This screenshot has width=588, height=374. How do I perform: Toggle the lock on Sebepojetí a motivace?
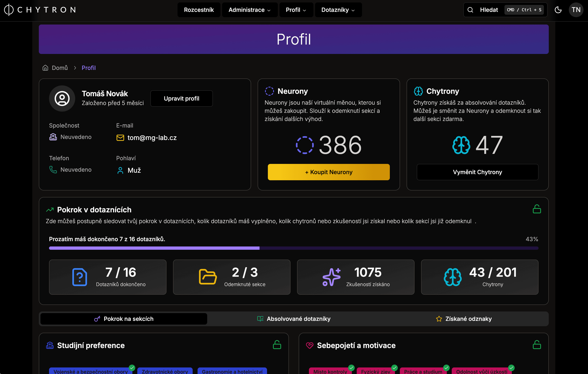pyautogui.click(x=537, y=345)
